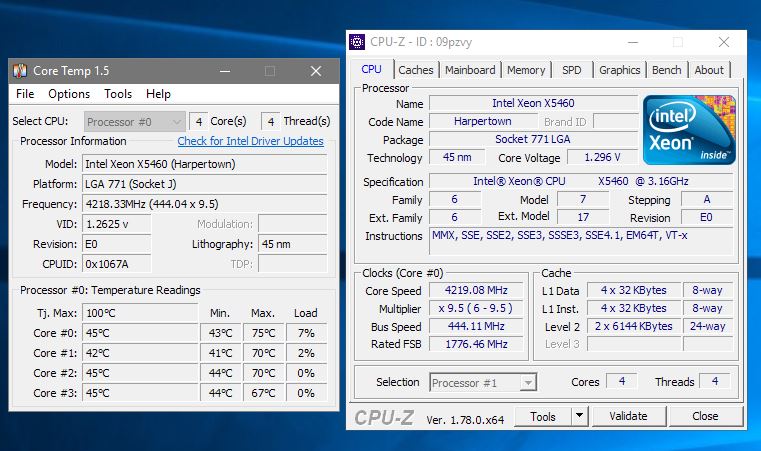This screenshot has height=451, width=761.
Task: Click Core #0 load value 7%
Action: click(306, 333)
